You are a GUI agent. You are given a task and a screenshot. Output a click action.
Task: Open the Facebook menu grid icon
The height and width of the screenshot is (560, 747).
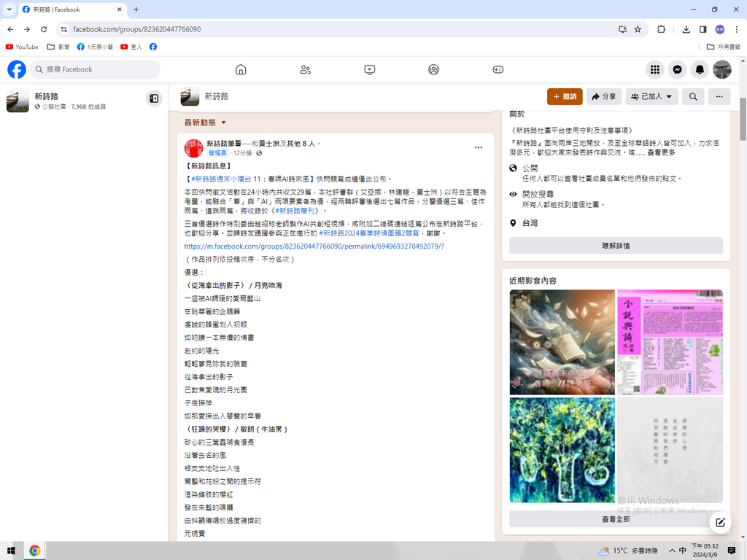(655, 69)
